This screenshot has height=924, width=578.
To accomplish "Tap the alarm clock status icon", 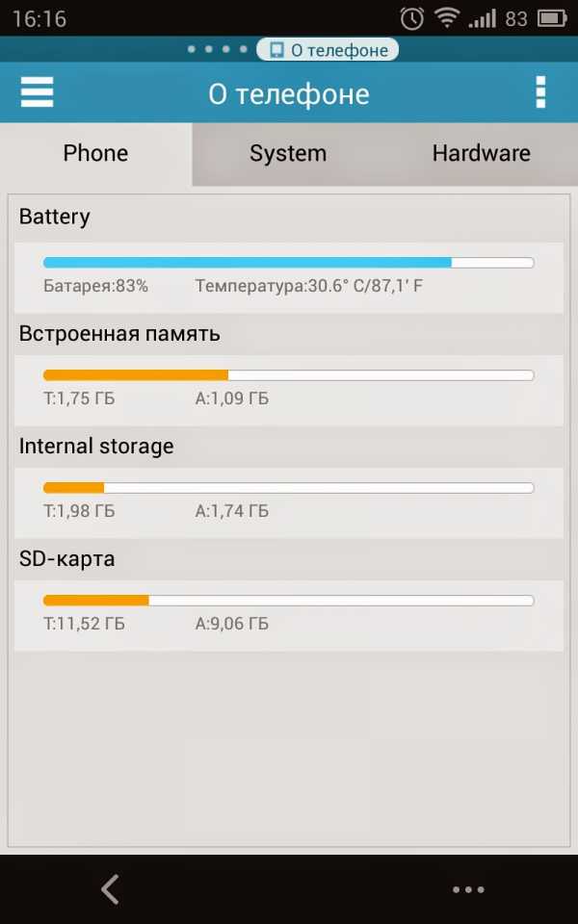I will pos(412,18).
